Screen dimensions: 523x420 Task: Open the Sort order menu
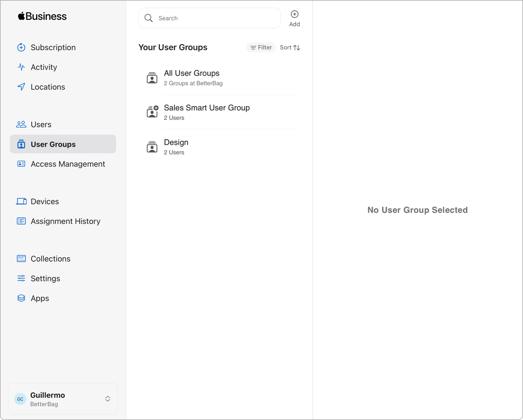coord(290,47)
